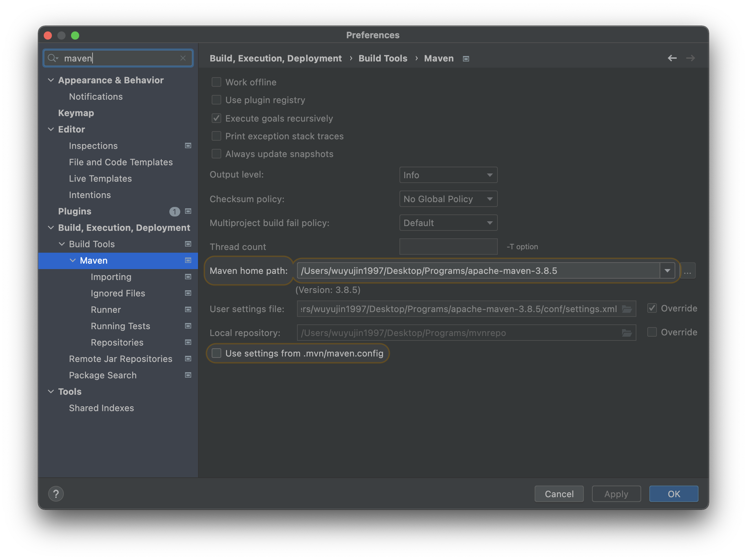The image size is (747, 560).
Task: Click project-level icon next to Maven breadcrumb
Action: coord(466,59)
